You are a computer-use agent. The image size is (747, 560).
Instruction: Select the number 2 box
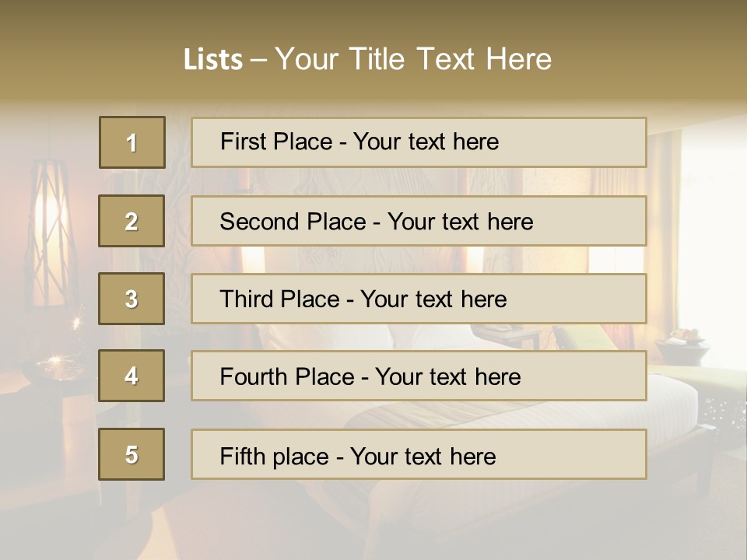point(132,221)
